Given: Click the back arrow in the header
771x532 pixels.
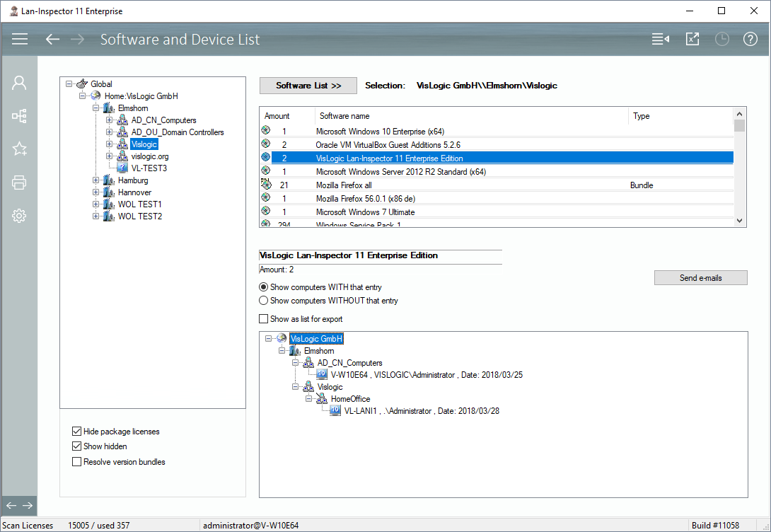Looking at the screenshot, I should tap(52, 39).
